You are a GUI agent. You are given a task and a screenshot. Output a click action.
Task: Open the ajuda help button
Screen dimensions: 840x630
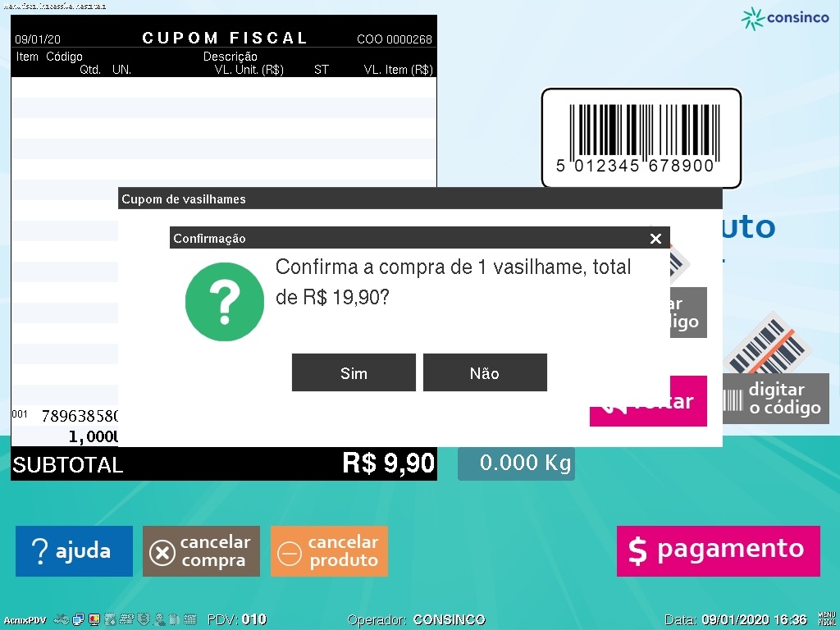pyautogui.click(x=74, y=550)
